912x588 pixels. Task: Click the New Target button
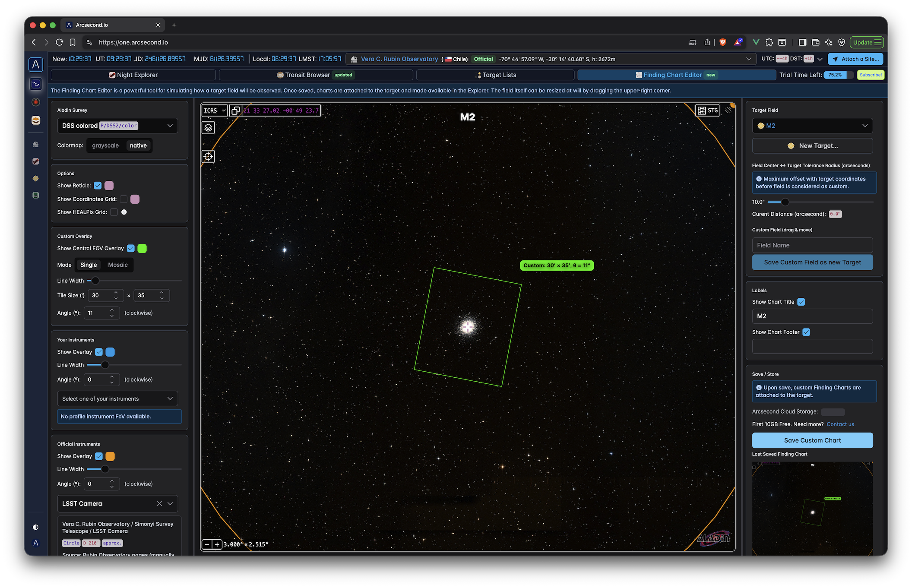pyautogui.click(x=812, y=146)
